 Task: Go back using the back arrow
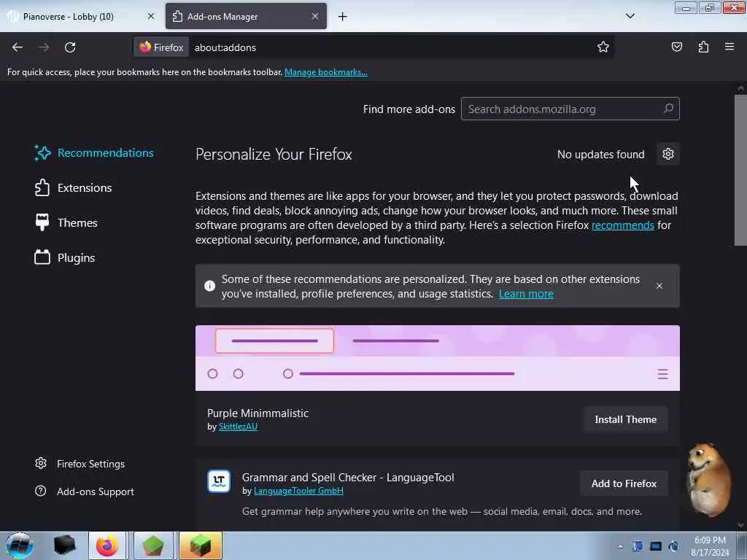coord(18,47)
